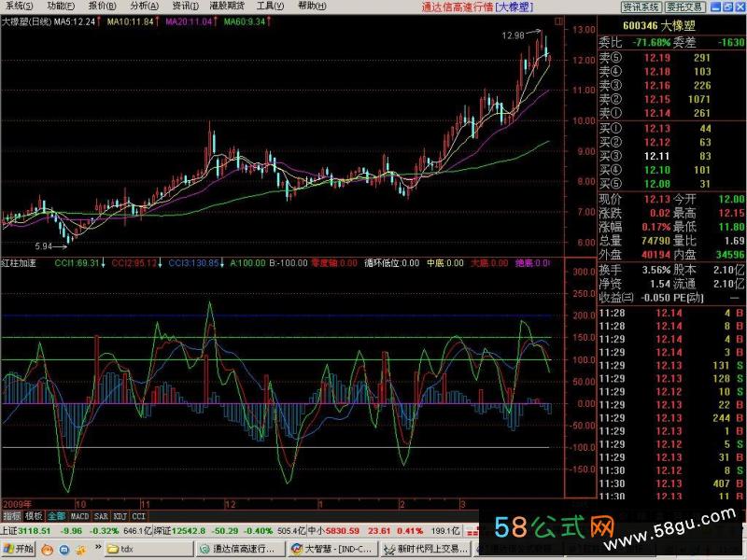Click the 委托交易 button
Image resolution: width=747 pixels, height=560 pixels.
point(684,7)
